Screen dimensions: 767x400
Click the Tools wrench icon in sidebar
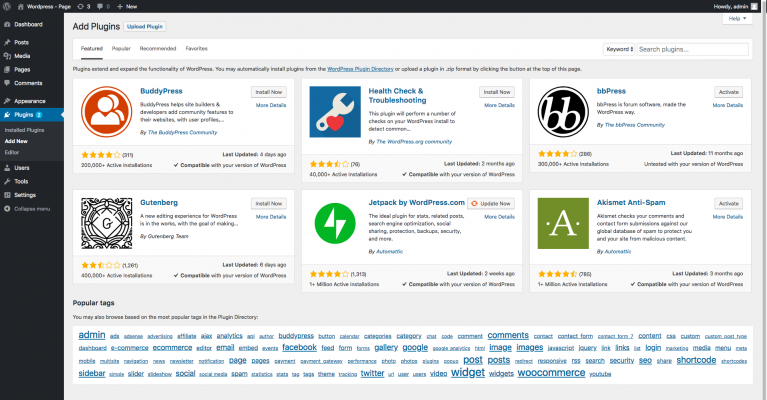coord(7,181)
